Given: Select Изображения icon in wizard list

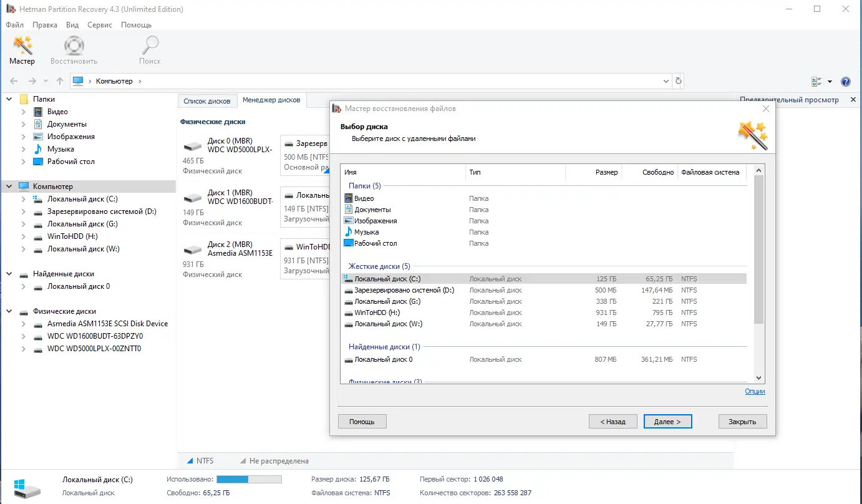Looking at the screenshot, I should 349,221.
